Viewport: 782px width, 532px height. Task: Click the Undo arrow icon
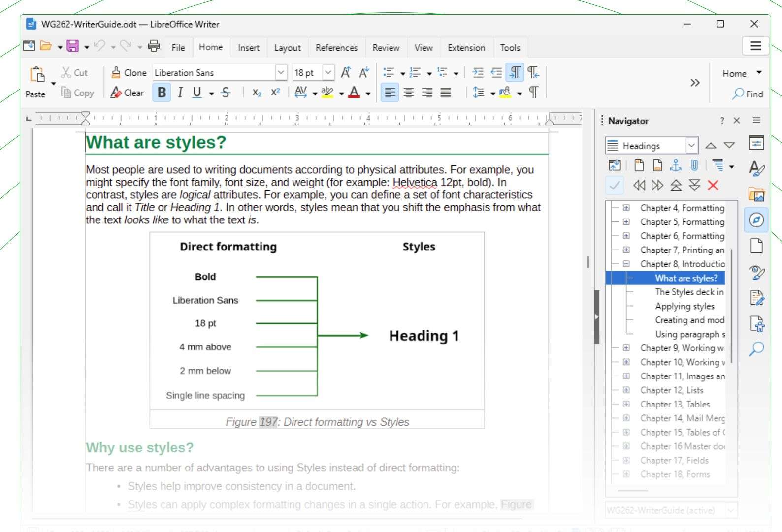click(100, 46)
